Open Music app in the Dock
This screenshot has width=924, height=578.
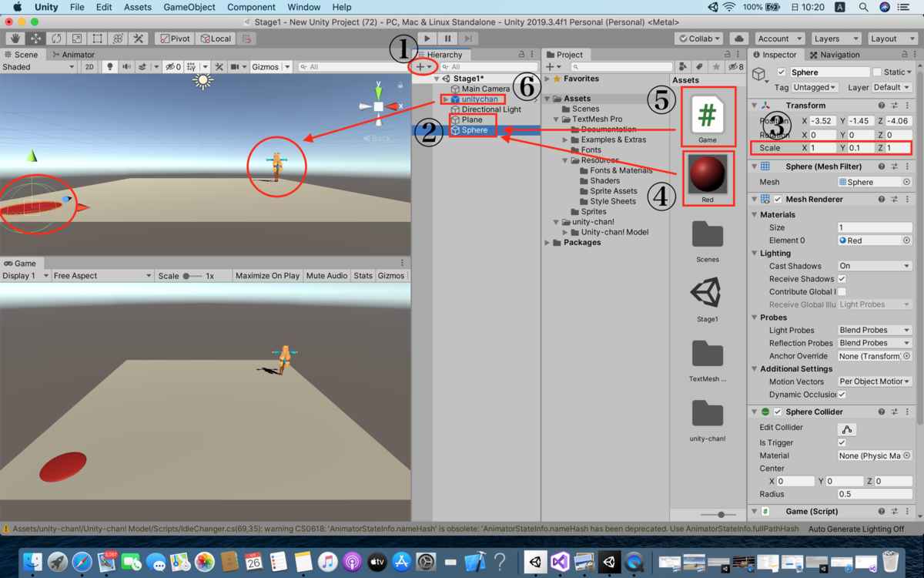(327, 562)
